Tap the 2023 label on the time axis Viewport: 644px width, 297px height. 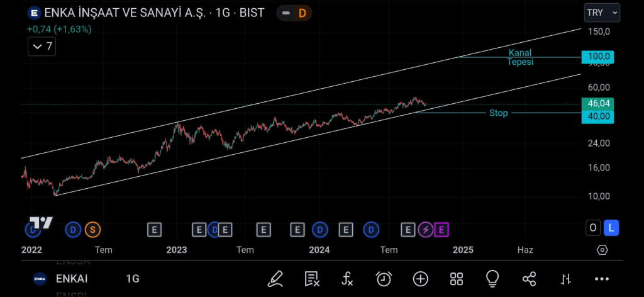click(x=177, y=250)
